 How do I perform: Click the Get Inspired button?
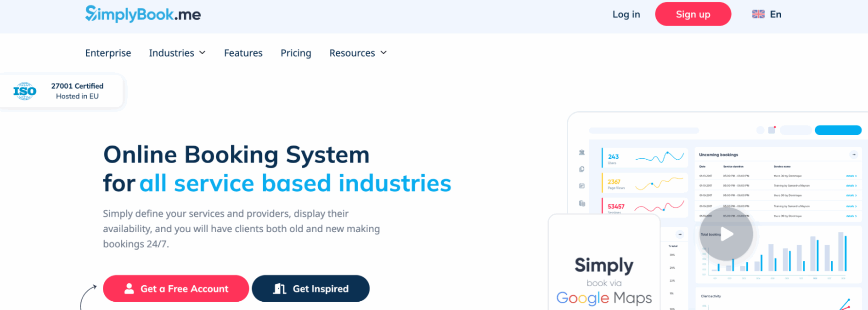point(310,288)
